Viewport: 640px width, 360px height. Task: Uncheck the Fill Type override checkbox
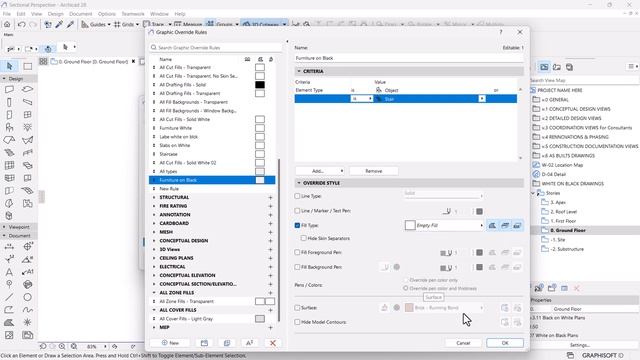tap(297, 225)
